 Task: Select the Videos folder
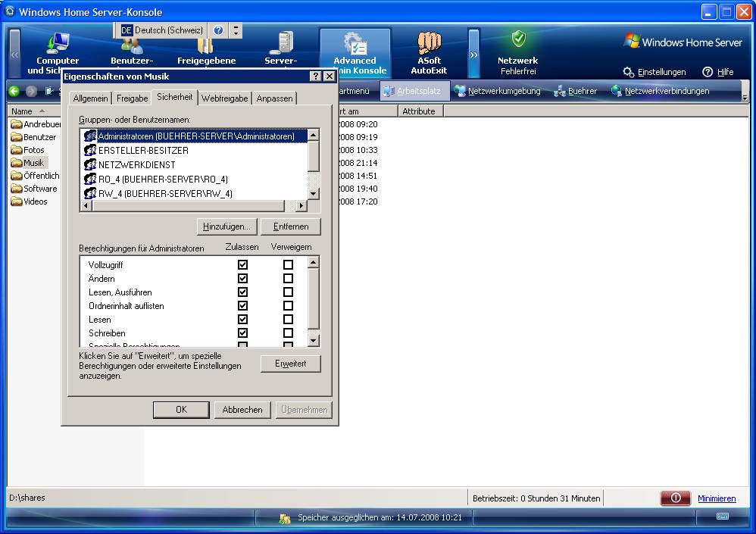[x=30, y=202]
